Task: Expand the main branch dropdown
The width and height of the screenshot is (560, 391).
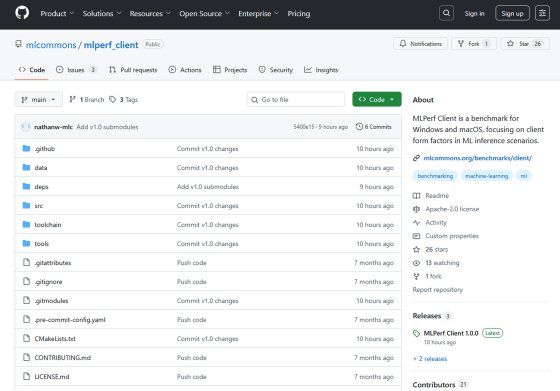Action: click(39, 99)
